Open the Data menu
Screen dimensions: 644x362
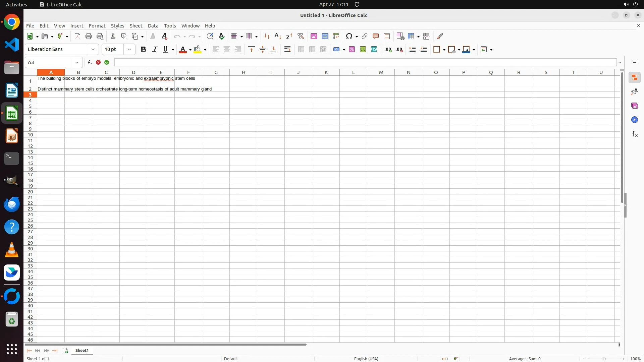[x=153, y=26]
